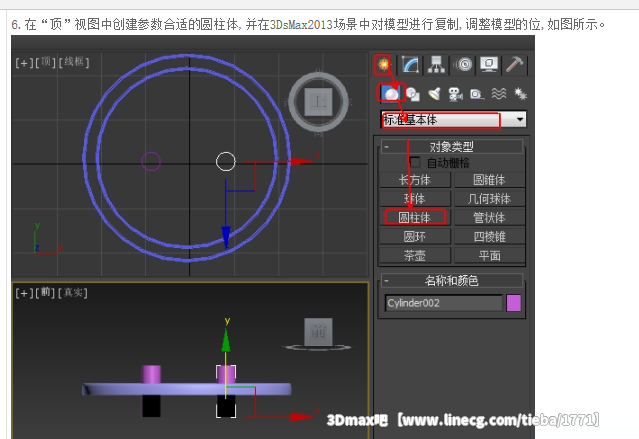Viewport: 639px width, 439px height.
Task: Click the 圆环 button
Action: coord(415,237)
